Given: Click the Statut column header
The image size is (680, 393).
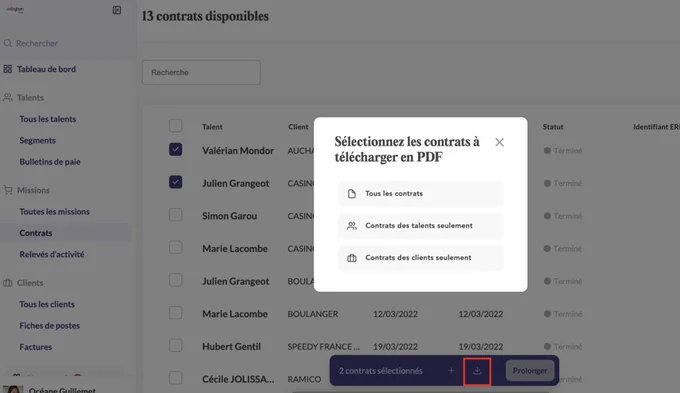Looking at the screenshot, I should [x=553, y=127].
